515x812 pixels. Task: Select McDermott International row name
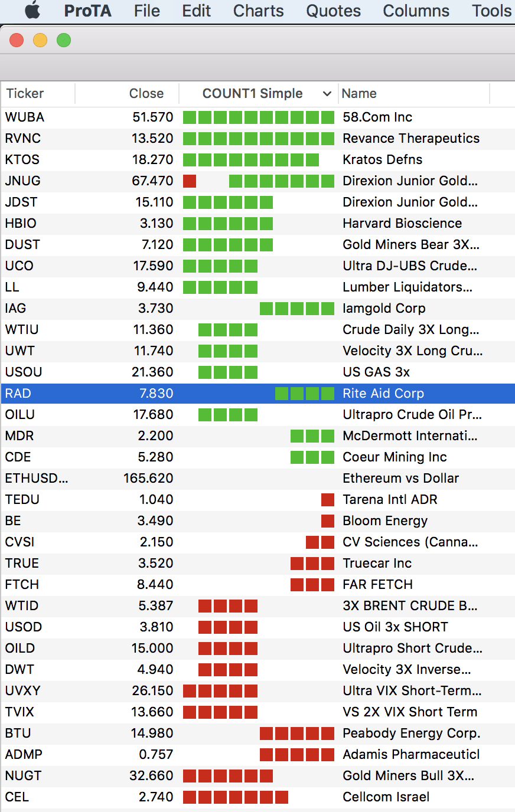click(x=410, y=436)
